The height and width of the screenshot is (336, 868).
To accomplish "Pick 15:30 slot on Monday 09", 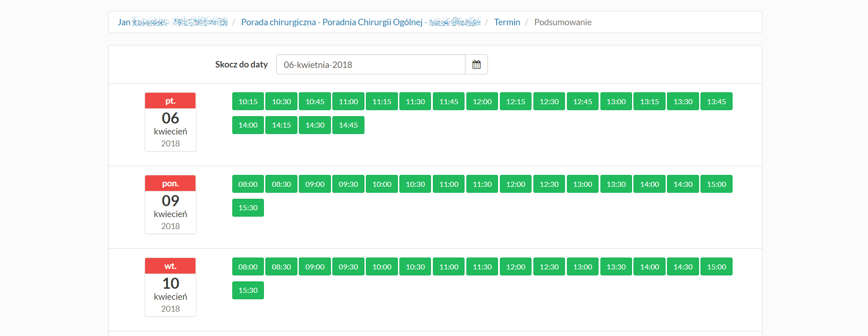I will [x=248, y=207].
